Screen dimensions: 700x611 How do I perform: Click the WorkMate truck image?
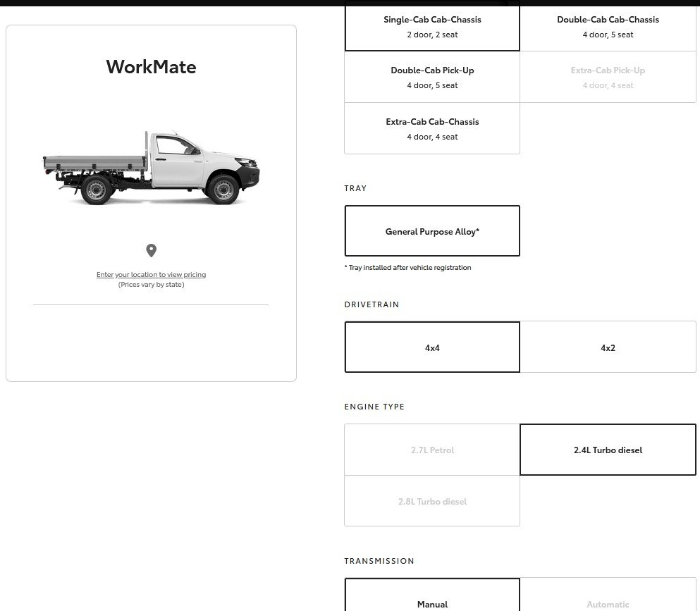(x=152, y=168)
